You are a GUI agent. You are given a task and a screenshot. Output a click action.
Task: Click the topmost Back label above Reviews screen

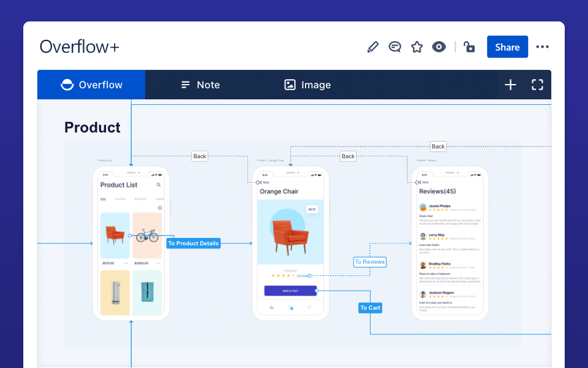point(438,147)
